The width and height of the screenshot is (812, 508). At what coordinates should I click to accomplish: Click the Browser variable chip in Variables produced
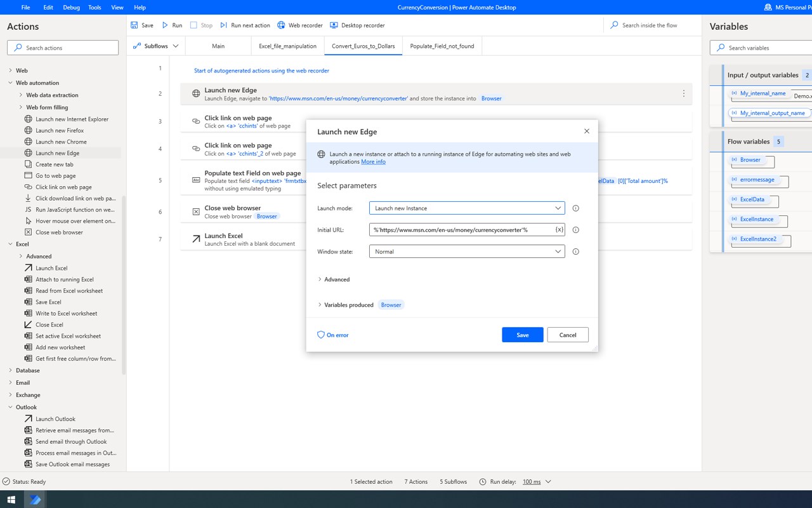coord(391,305)
